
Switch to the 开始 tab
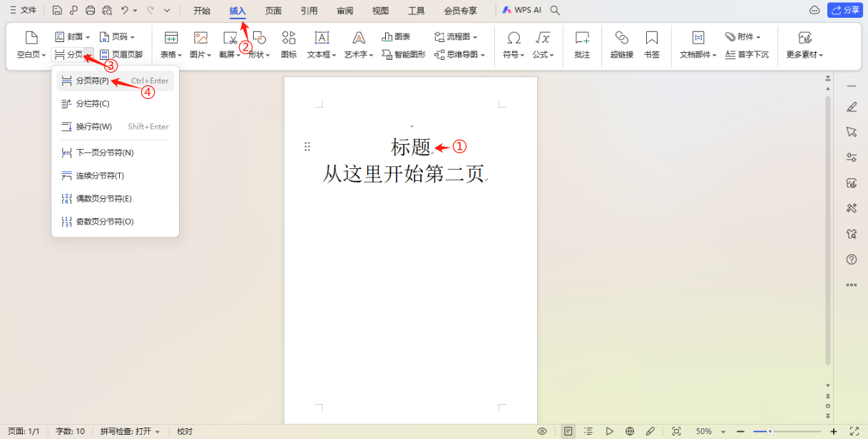click(202, 11)
